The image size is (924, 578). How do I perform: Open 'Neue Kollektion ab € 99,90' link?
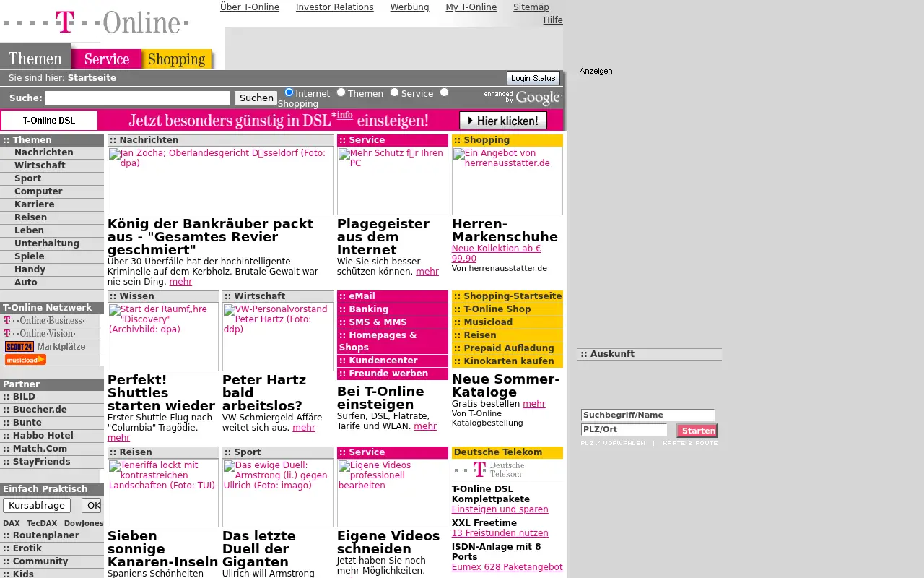point(497,254)
